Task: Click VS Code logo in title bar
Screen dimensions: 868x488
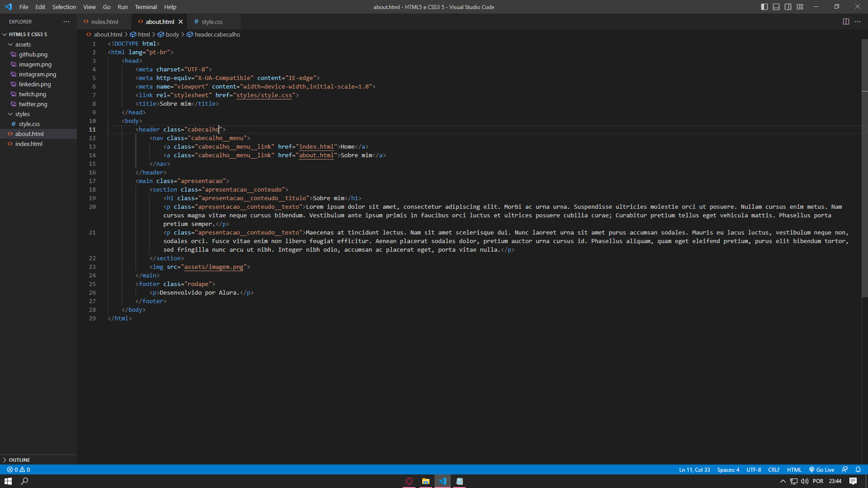Action: pyautogui.click(x=8, y=7)
